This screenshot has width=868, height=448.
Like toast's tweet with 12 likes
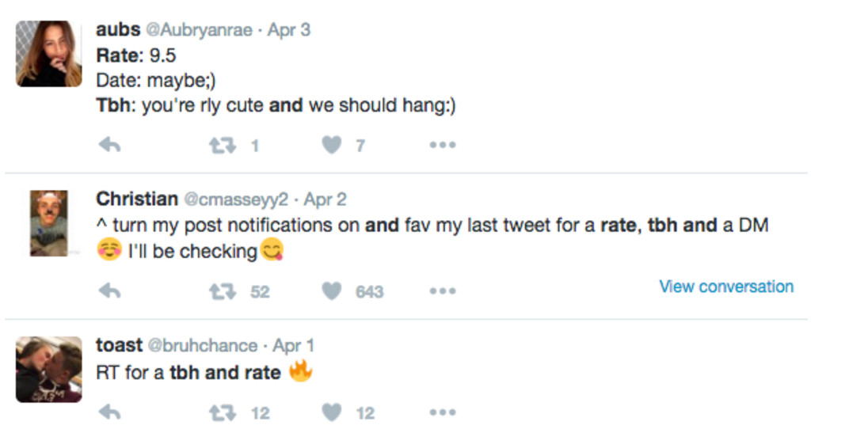(332, 412)
